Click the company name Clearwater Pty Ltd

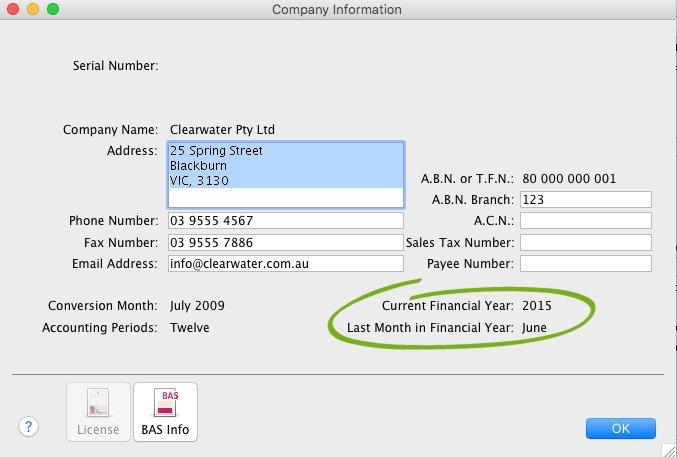(222, 130)
